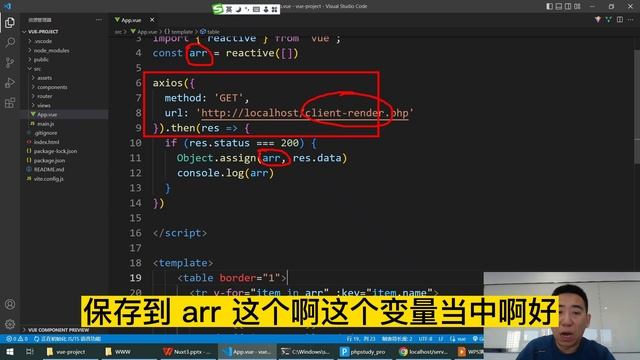The height and width of the screenshot is (360, 640).
Task: Open index.html in the file tree
Action: [46, 142]
